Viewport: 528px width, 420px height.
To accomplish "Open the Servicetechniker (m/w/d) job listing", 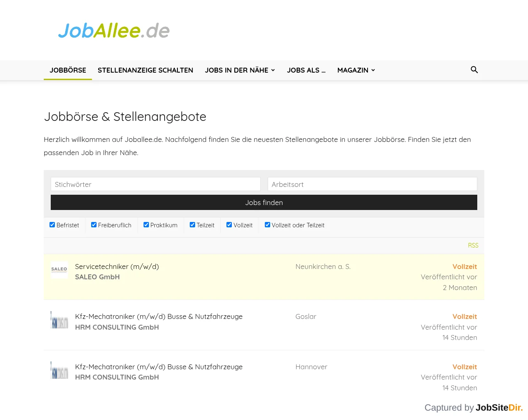I will pos(117,267).
